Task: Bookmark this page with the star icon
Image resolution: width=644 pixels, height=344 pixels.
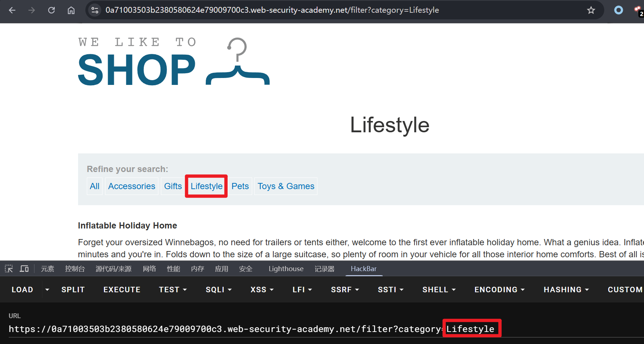Action: pyautogui.click(x=591, y=10)
